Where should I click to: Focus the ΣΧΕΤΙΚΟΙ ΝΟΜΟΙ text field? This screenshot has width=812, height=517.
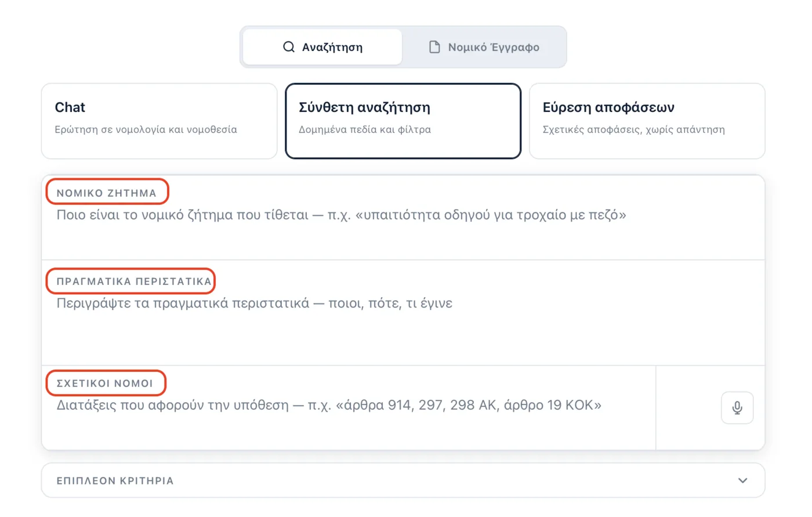pyautogui.click(x=349, y=408)
